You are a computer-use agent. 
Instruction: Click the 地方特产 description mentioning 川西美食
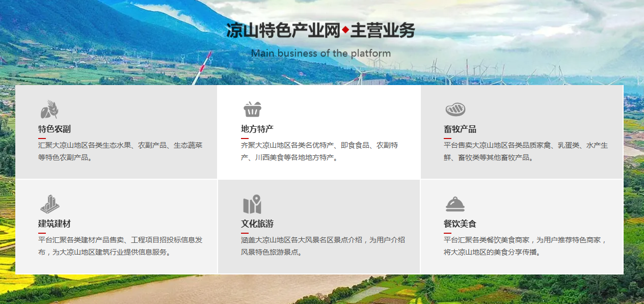319,151
